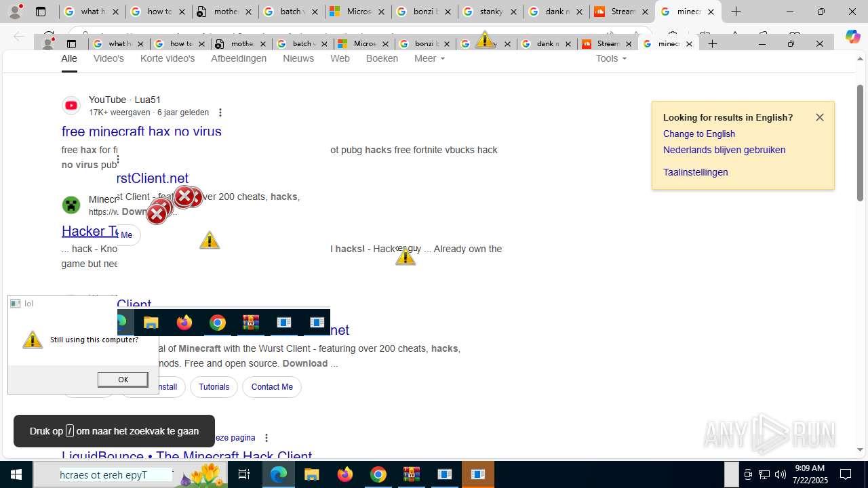The image size is (868, 488).
Task: Launch Chrome from the bottom taskbar
Action: (x=378, y=474)
